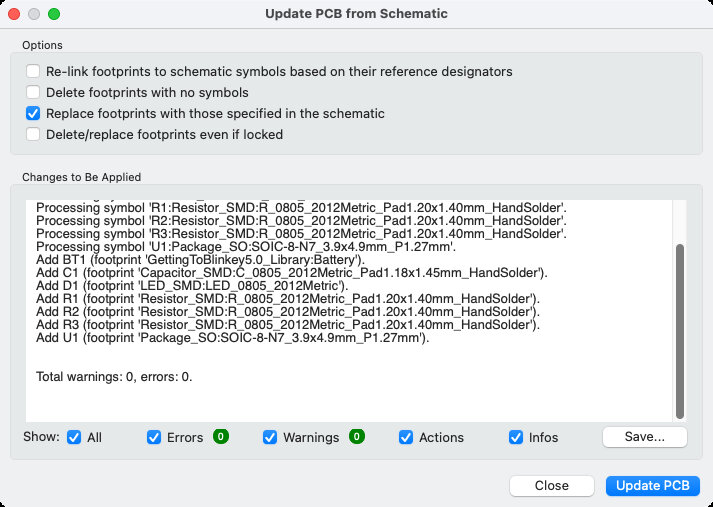The image size is (713, 507).
Task: Minimize the dialog using the yellow button
Action: pyautogui.click(x=34, y=14)
